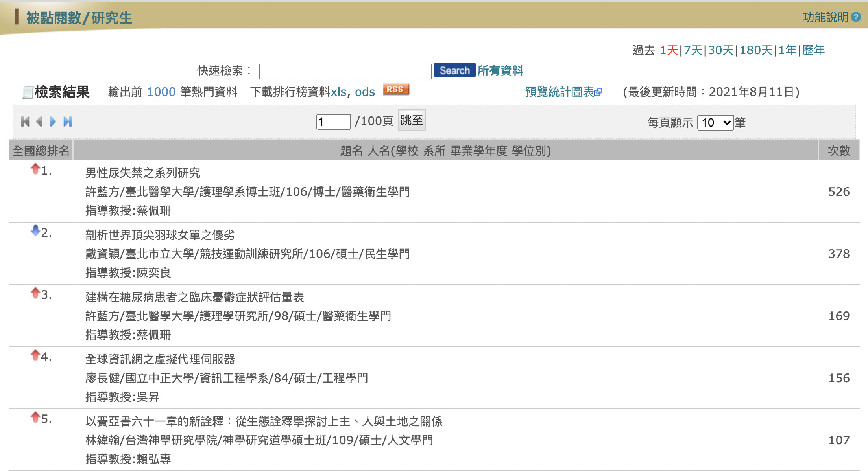Select the 1年 time range

click(787, 50)
